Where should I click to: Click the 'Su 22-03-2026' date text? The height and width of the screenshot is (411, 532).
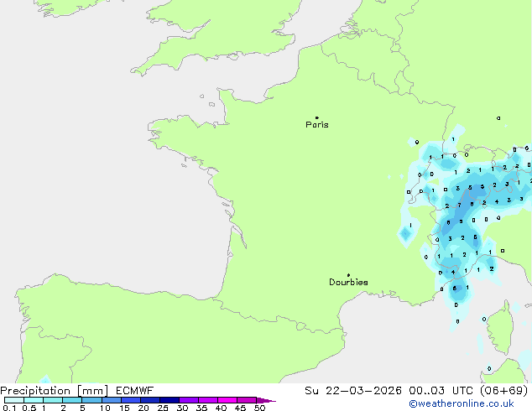click(x=353, y=391)
